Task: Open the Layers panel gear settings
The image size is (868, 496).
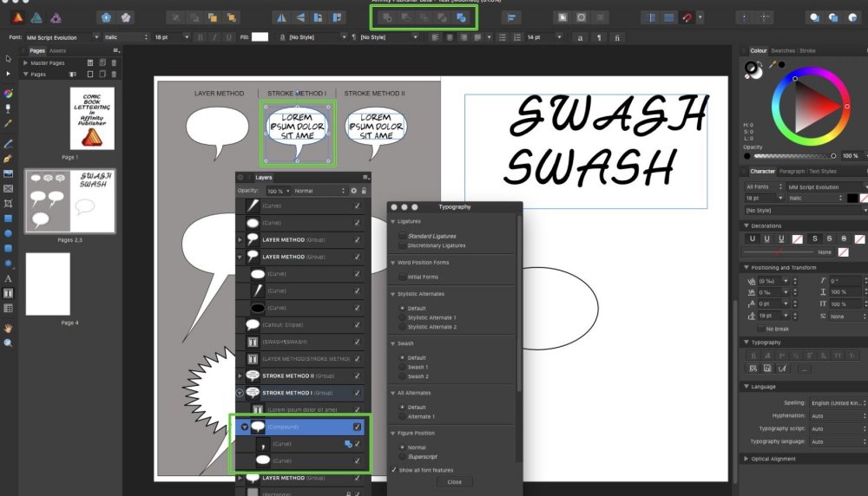Action: click(353, 190)
